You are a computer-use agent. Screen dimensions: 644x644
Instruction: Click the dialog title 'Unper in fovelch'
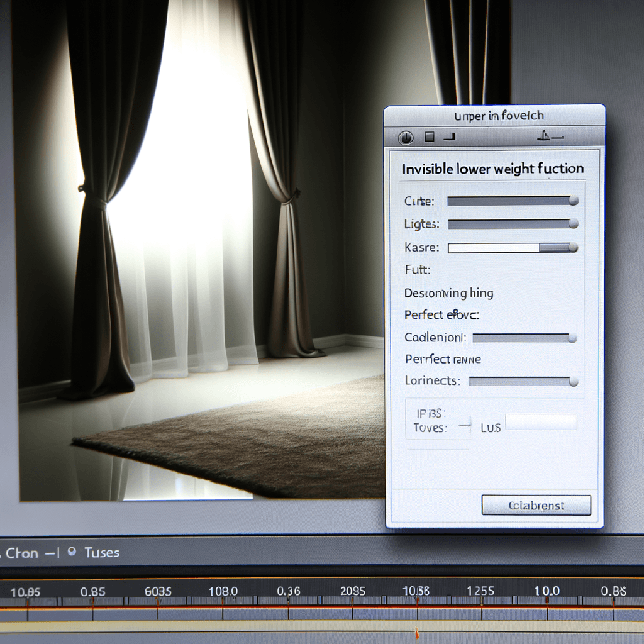(499, 116)
